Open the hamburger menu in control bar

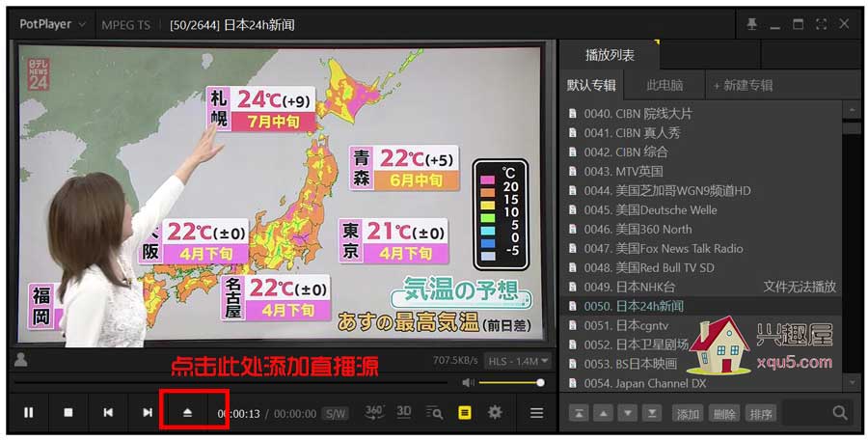pos(536,413)
